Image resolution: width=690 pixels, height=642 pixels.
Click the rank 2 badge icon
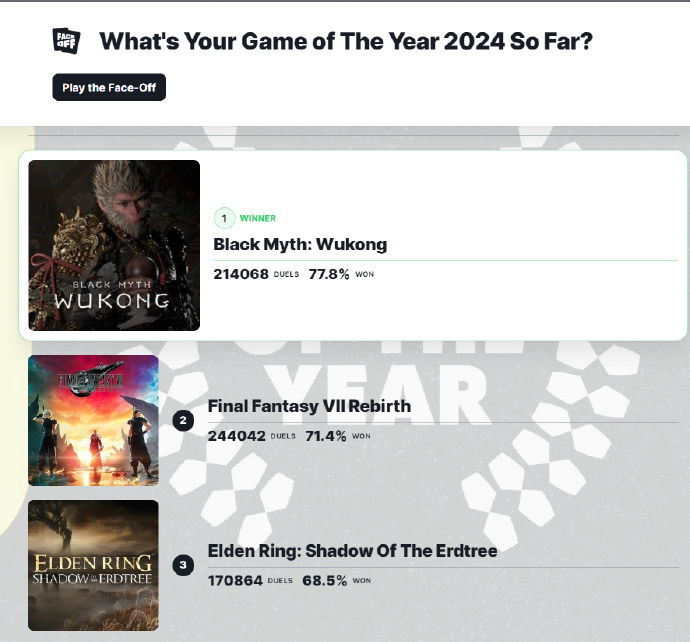(182, 420)
